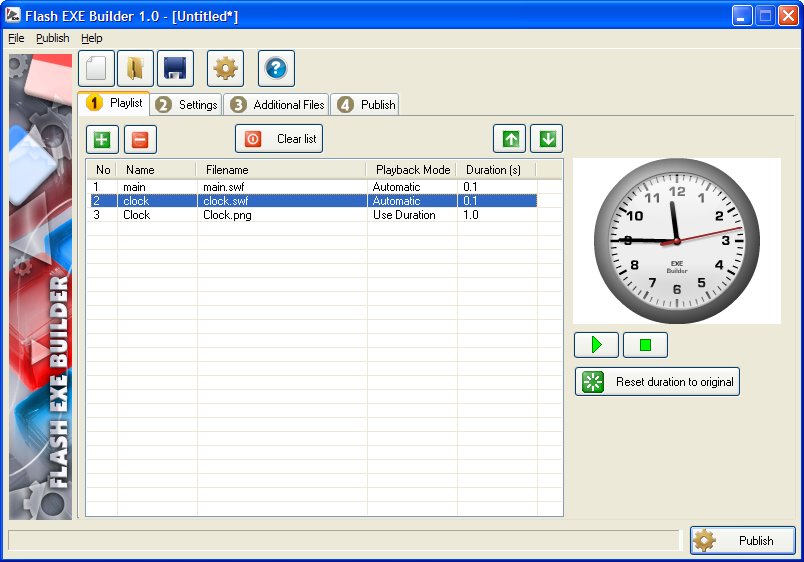Remove selected item with the red minus icon

pyautogui.click(x=140, y=139)
